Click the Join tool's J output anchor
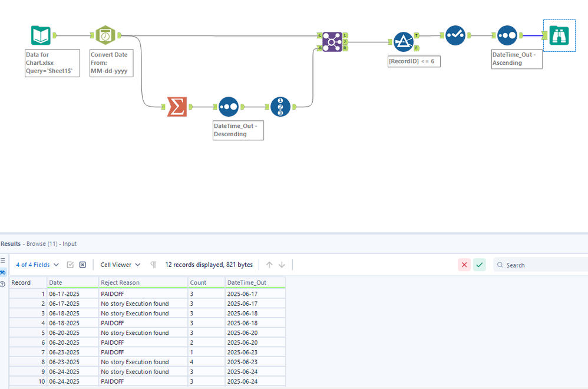Image resolution: width=588 pixels, height=389 pixels. (345, 42)
